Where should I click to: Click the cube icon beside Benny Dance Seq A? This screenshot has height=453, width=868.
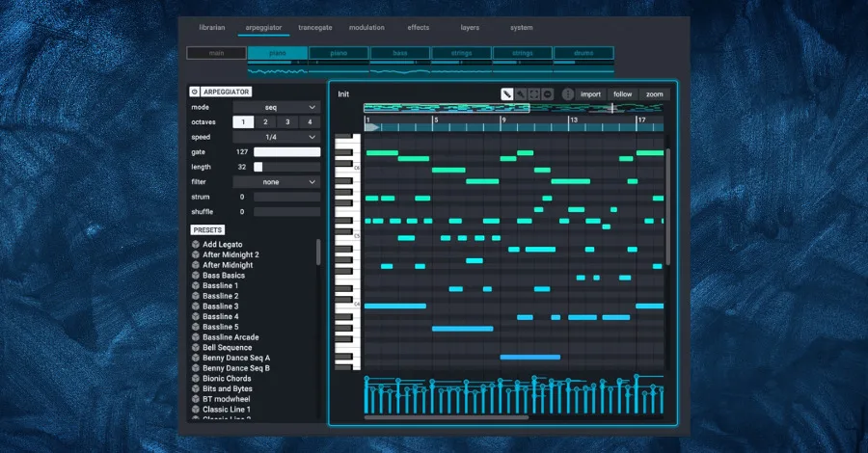(196, 358)
